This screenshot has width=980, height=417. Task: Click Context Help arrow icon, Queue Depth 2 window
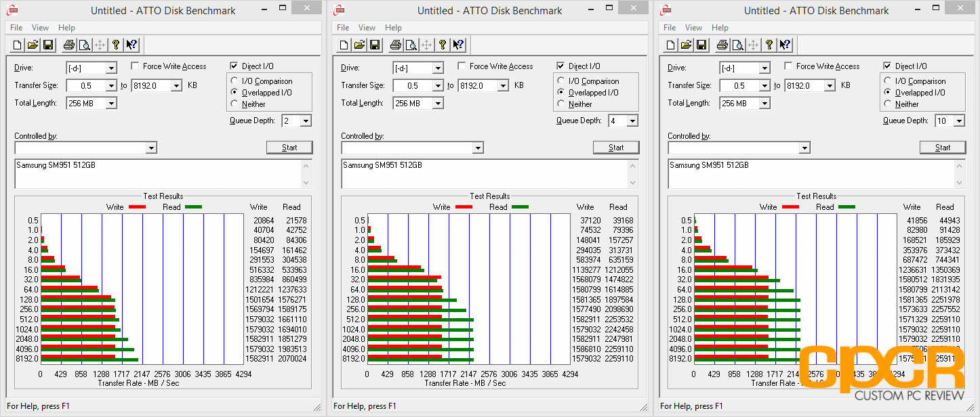click(x=131, y=45)
